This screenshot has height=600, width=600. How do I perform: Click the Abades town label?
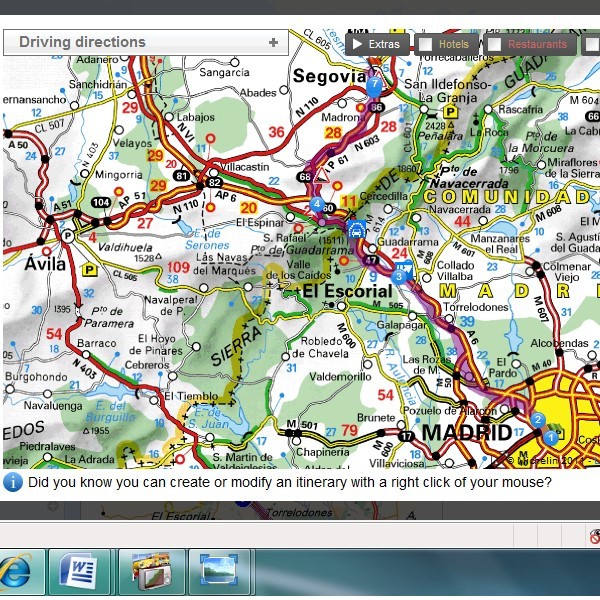tap(258, 93)
